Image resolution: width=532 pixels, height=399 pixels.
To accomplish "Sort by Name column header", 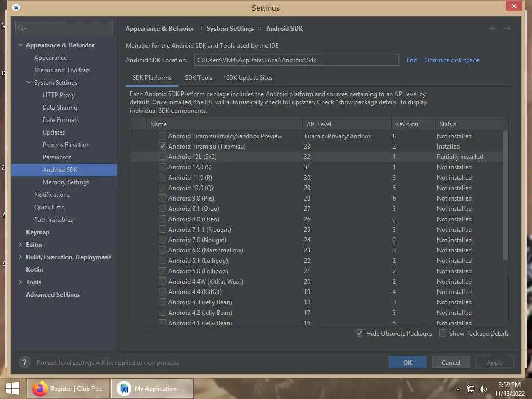I will click(x=224, y=124).
